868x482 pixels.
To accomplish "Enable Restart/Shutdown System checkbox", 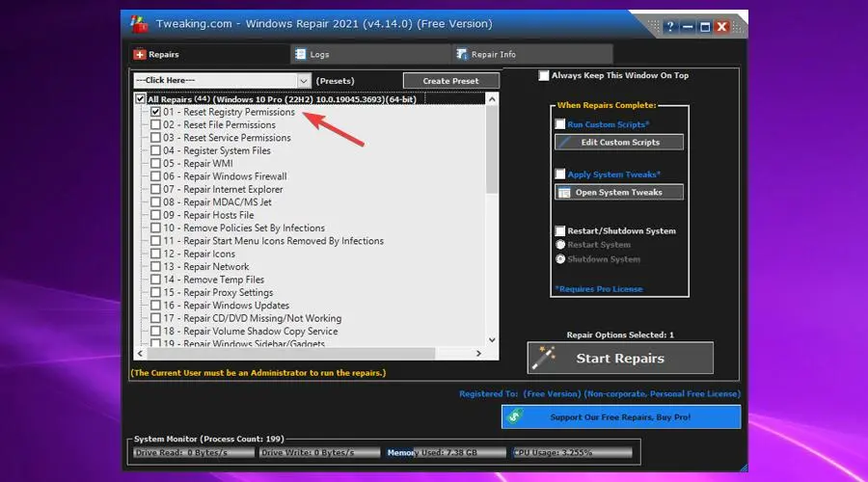I will click(x=560, y=230).
